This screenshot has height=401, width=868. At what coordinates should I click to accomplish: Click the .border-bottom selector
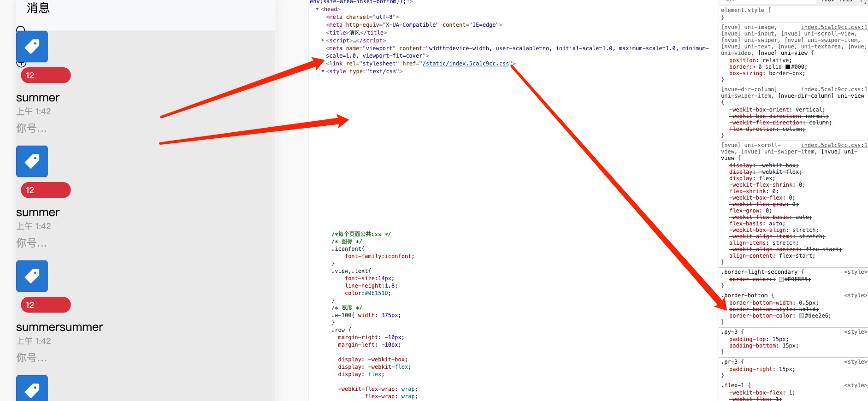click(x=744, y=295)
